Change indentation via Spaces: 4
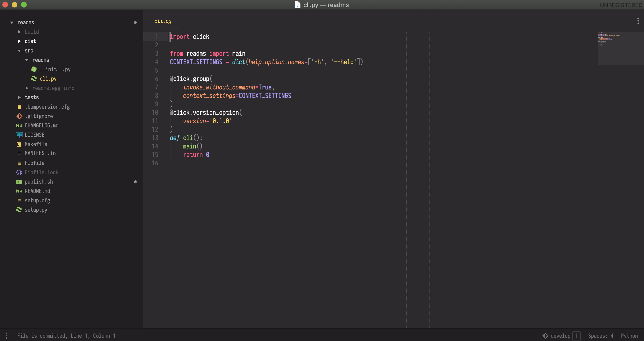 click(600, 336)
